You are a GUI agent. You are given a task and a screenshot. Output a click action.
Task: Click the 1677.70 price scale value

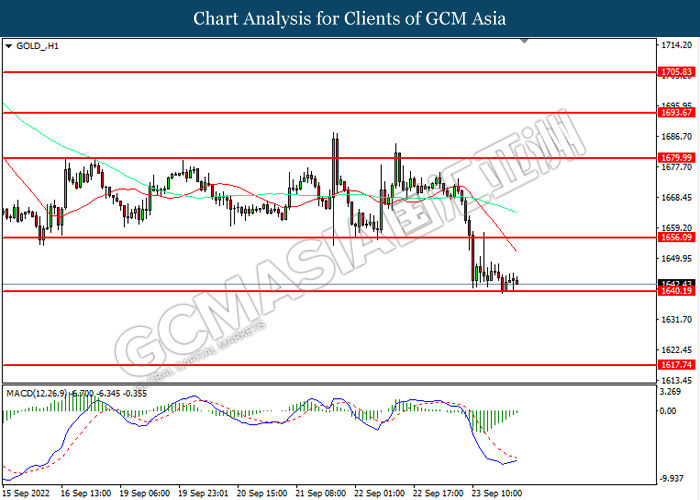(676, 167)
